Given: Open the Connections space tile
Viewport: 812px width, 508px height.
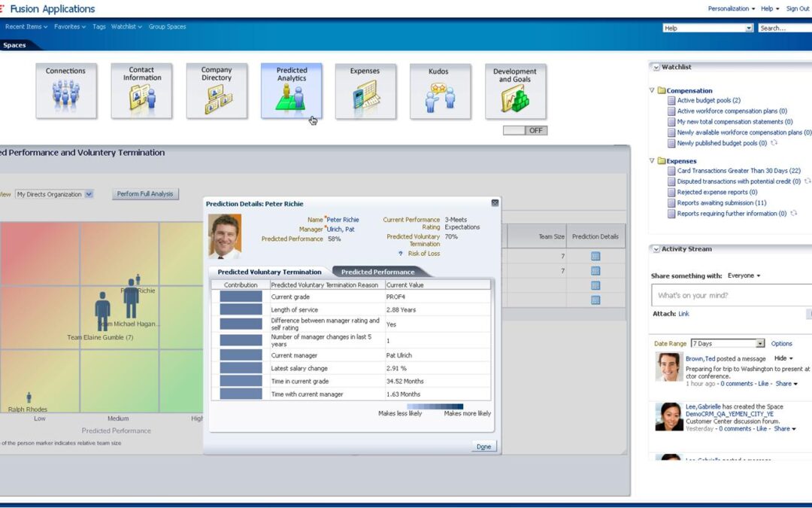Looking at the screenshot, I should [x=65, y=91].
